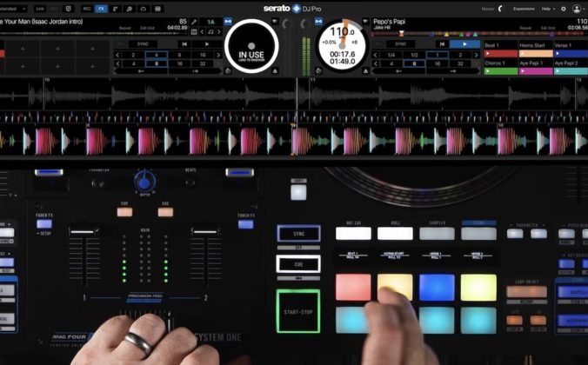588x365 pixels.
Task: Open the Expansions menu
Action: coord(524,8)
